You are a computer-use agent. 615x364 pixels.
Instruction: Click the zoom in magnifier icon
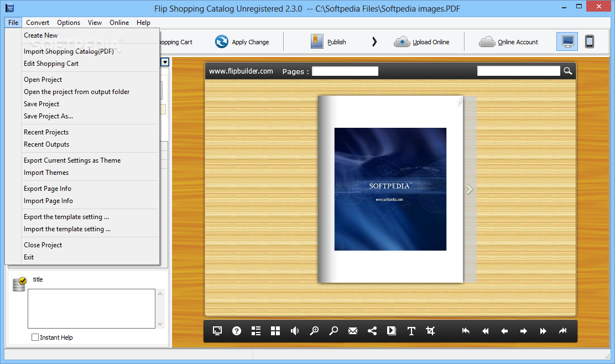(314, 331)
